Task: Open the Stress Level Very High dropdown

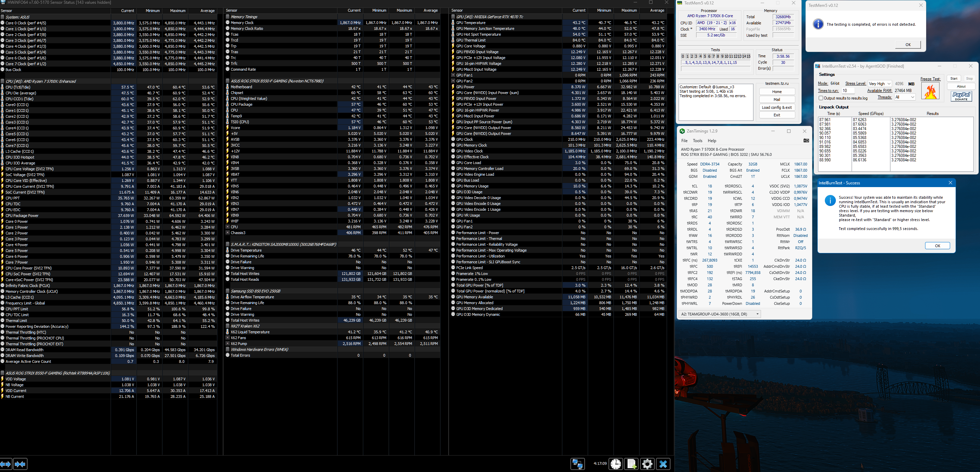Action: 880,84
